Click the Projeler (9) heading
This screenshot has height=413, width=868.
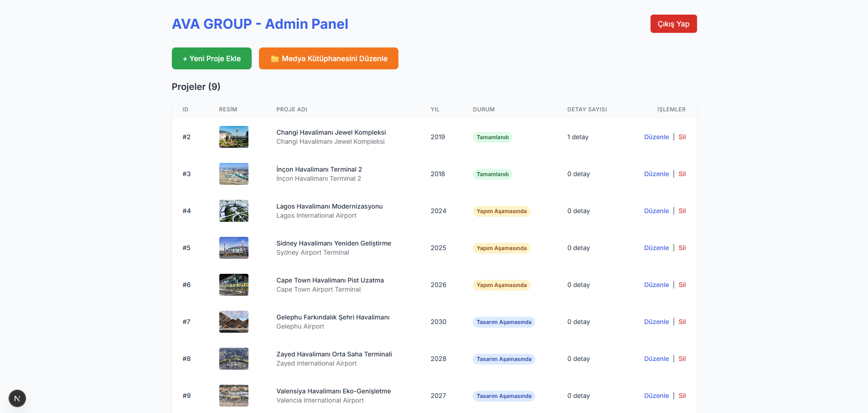click(196, 87)
